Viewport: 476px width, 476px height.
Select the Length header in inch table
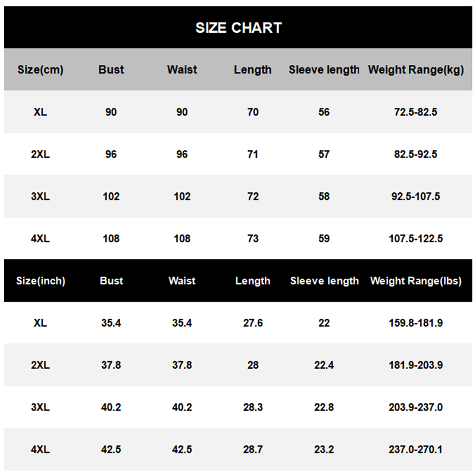pyautogui.click(x=253, y=281)
